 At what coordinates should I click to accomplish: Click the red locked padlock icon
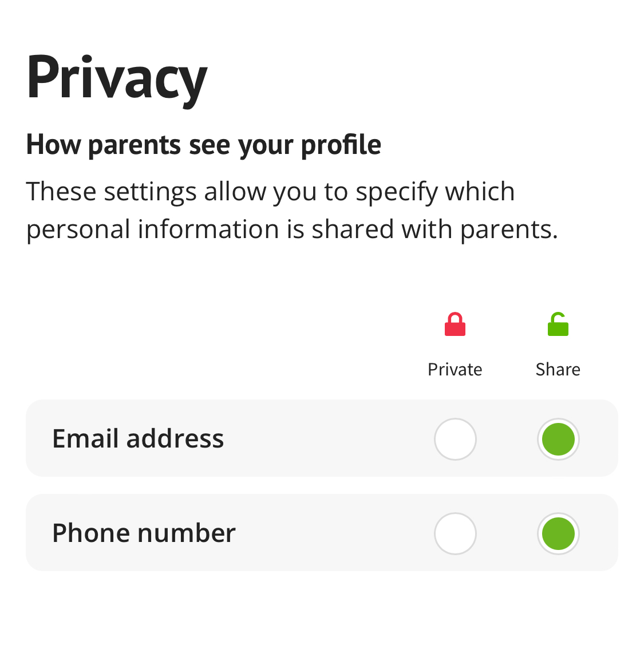pos(455,324)
